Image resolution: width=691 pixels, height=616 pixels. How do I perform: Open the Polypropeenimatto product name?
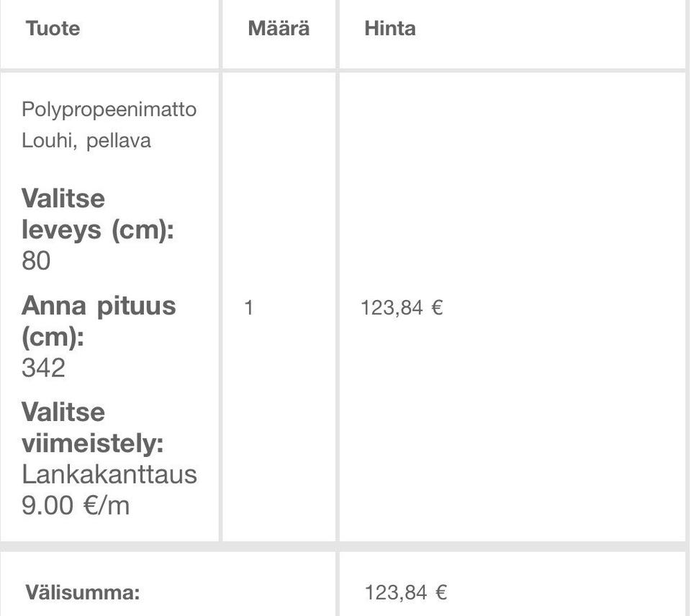tap(109, 109)
